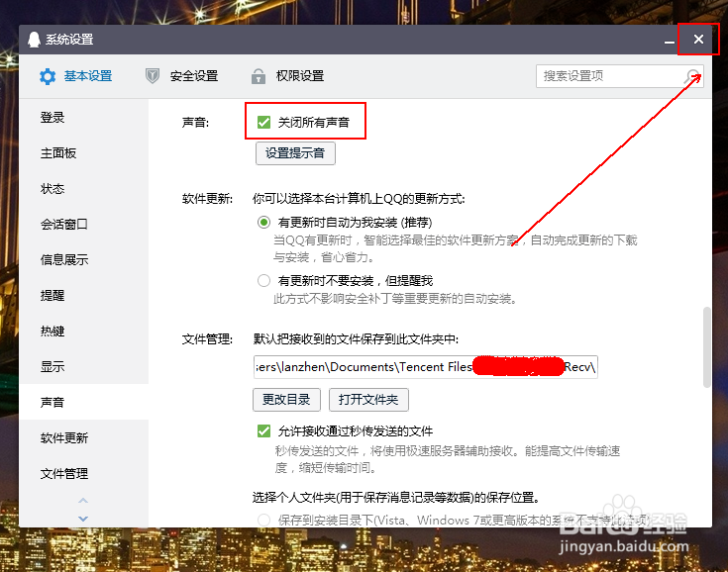
Task: Uncheck 关闭所有声音 checkbox
Action: click(263, 122)
